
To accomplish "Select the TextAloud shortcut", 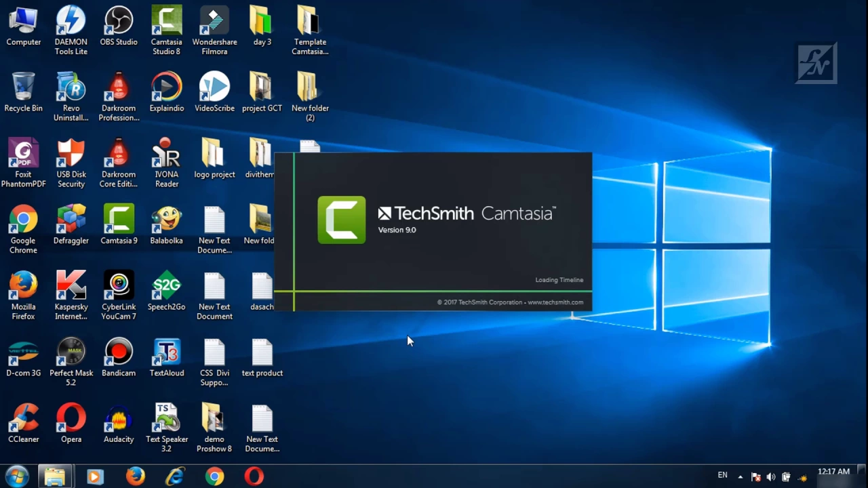I will 167,358.
